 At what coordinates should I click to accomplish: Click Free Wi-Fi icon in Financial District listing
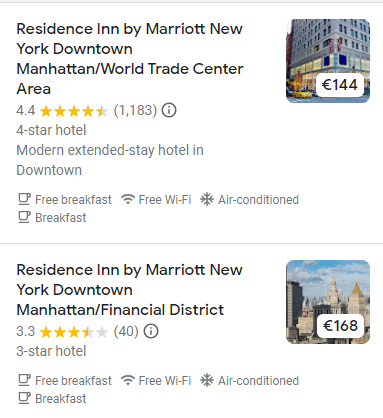point(128,380)
